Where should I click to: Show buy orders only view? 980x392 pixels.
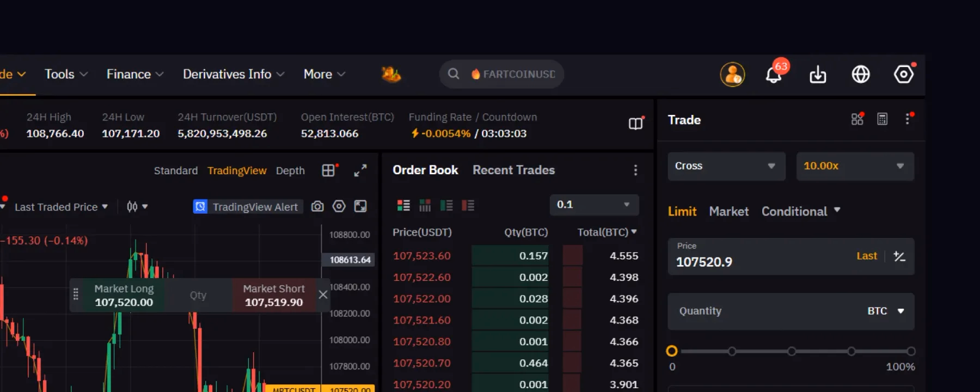[446, 205]
